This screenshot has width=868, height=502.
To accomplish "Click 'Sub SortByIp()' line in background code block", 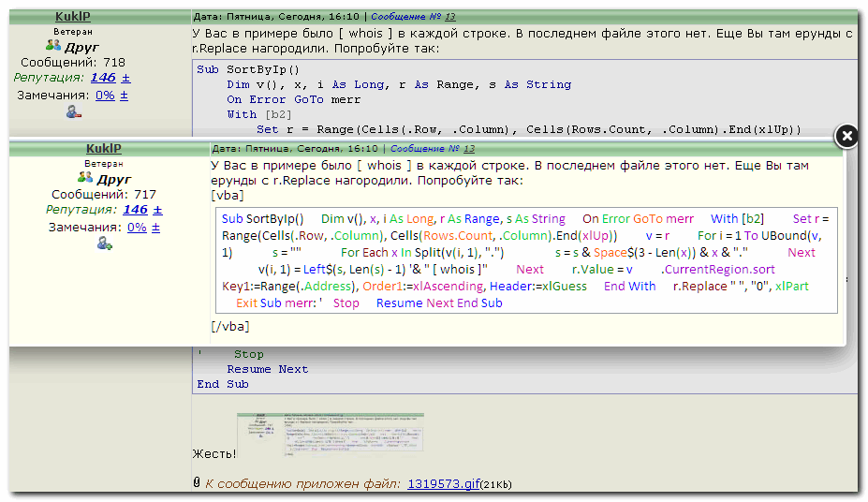I will [248, 69].
